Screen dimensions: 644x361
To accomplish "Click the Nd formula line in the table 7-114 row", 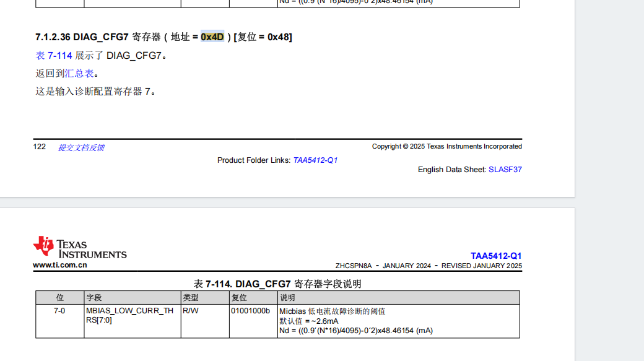I will point(356,331).
